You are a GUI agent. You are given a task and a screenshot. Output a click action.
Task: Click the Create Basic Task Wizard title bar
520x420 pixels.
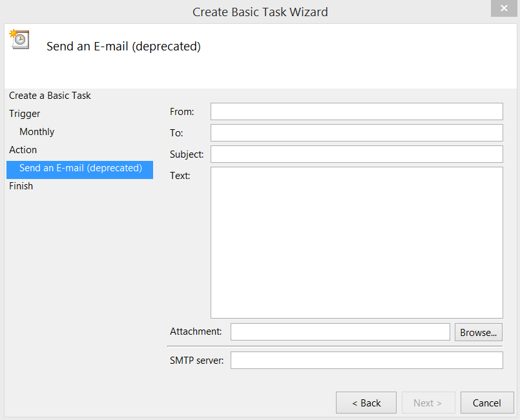click(260, 12)
